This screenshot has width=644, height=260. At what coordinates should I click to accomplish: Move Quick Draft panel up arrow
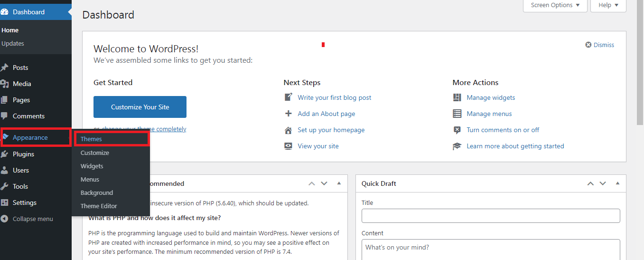point(590,183)
